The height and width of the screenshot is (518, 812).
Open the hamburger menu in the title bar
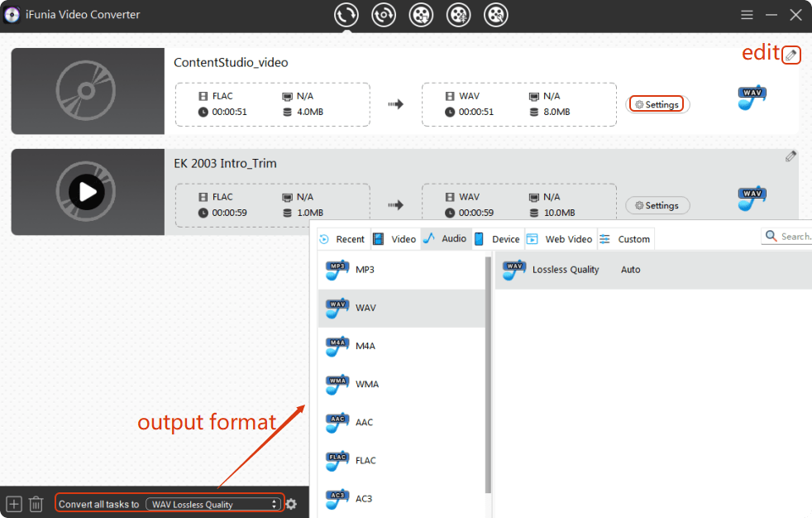pyautogui.click(x=747, y=15)
